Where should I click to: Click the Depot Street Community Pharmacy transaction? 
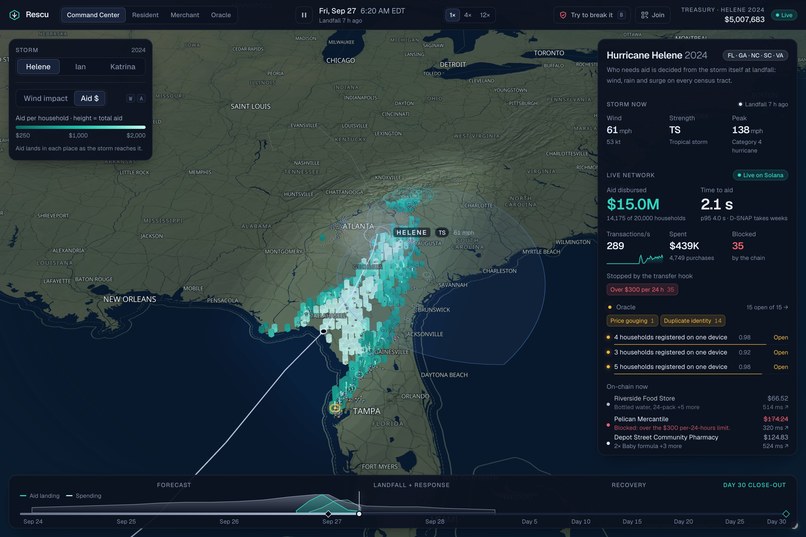698,441
